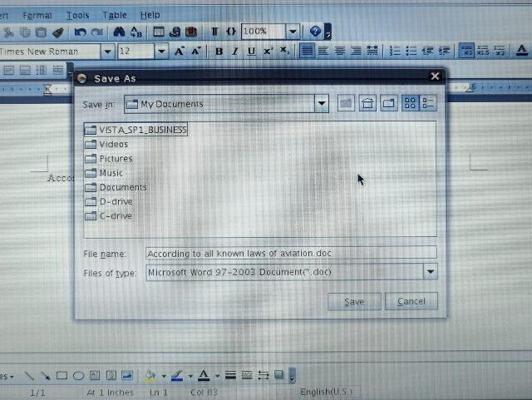Open the font size dropdown arrow
This screenshot has width=532, height=400.
pyautogui.click(x=161, y=52)
